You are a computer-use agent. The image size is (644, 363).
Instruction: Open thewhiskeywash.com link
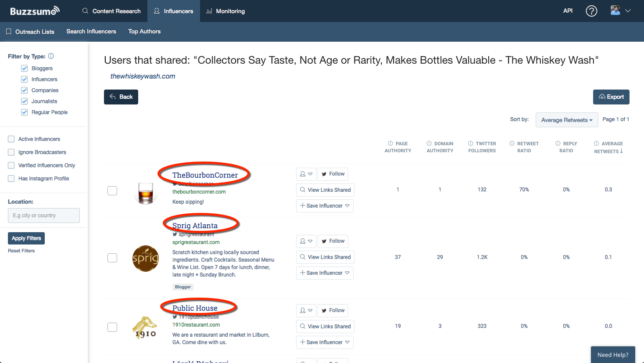click(143, 76)
